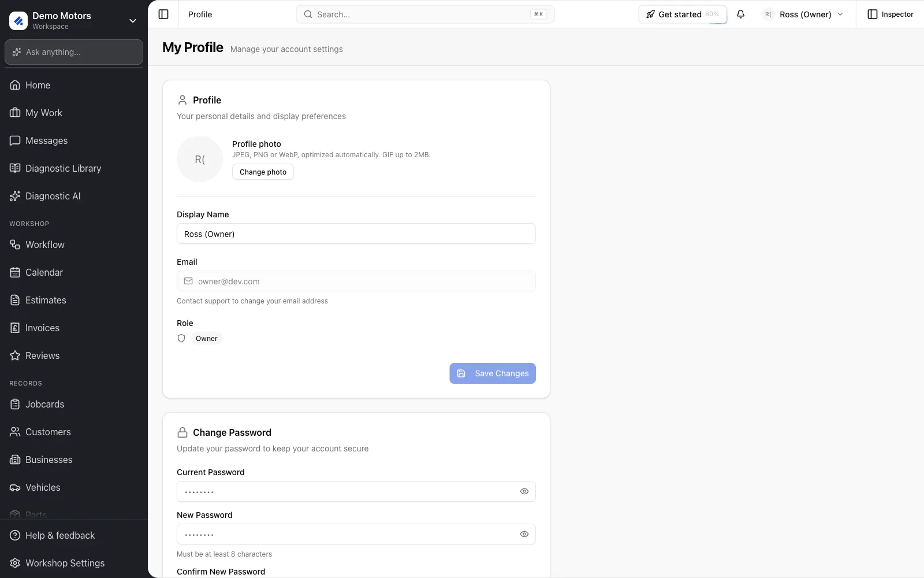Click the Diagnostic Library book icon
The width and height of the screenshot is (924, 578).
click(15, 168)
